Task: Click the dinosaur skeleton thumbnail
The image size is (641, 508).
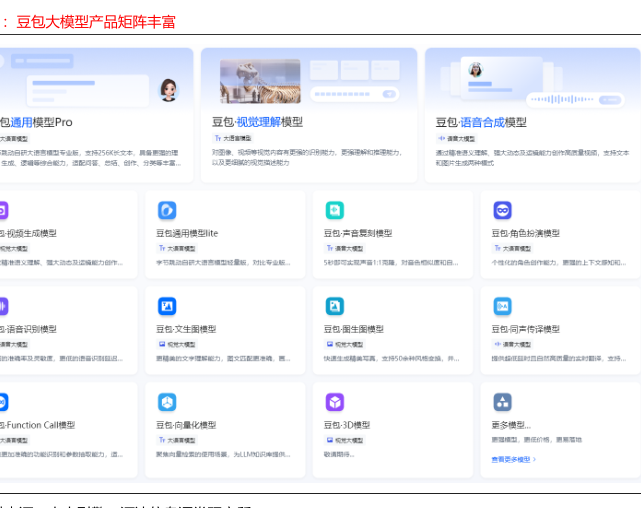Action: click(x=260, y=81)
